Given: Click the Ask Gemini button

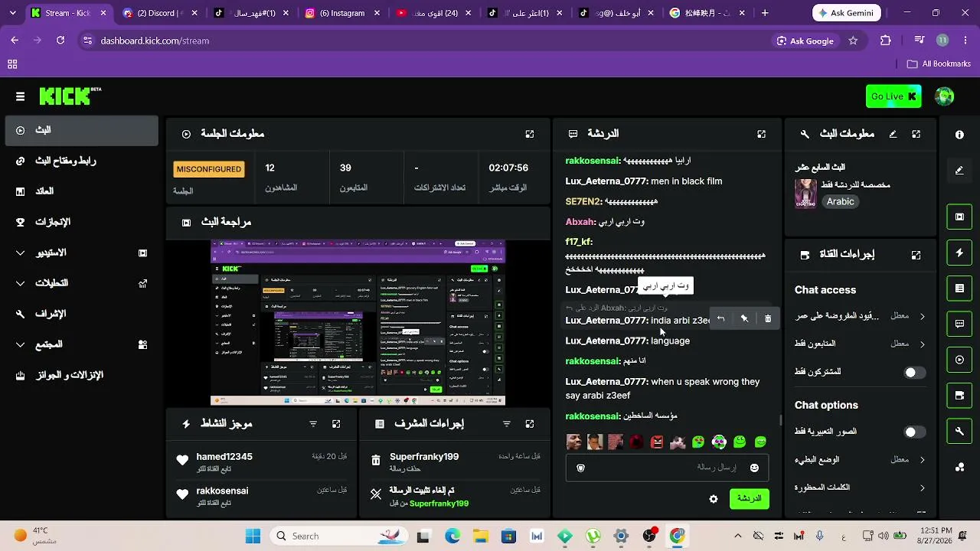Looking at the screenshot, I should (847, 13).
